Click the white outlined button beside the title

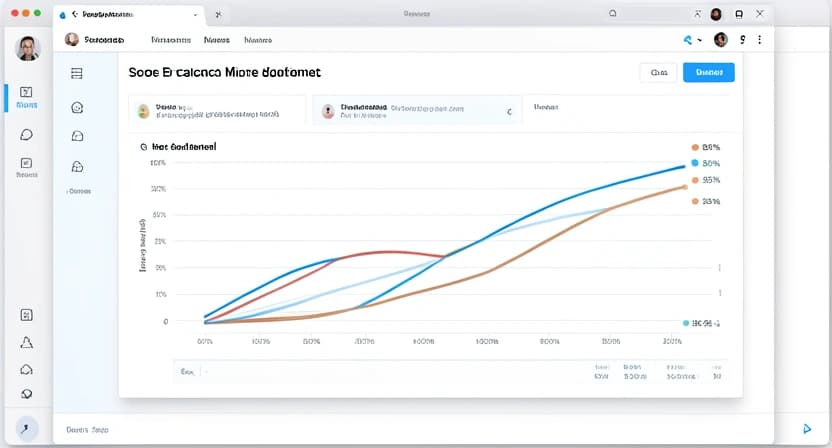(x=658, y=72)
